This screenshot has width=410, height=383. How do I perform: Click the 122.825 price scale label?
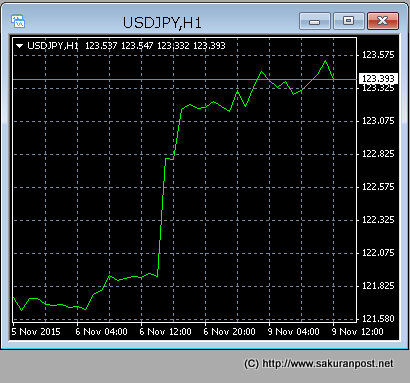click(x=378, y=154)
